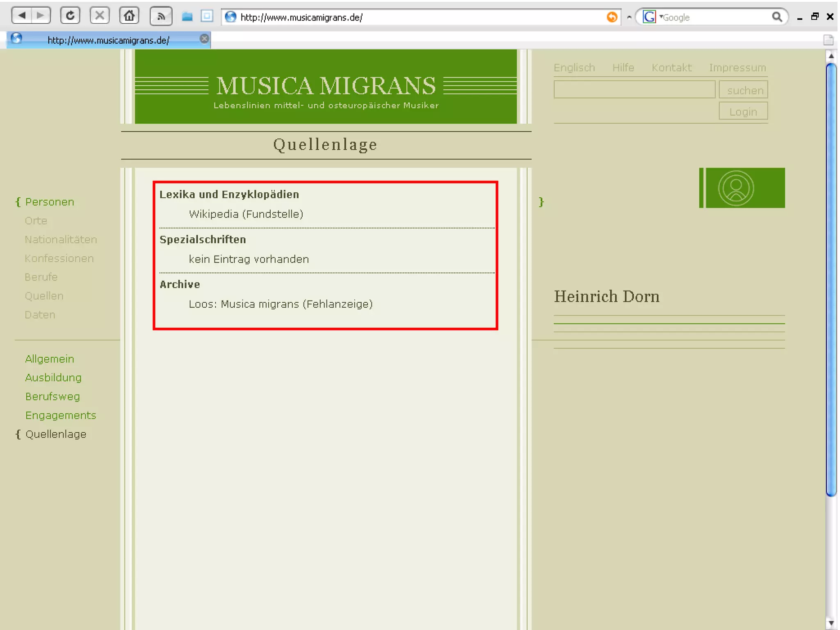Screen dimensions: 840x630
Task: Select the musicamigrans.de browser tab
Action: [108, 40]
